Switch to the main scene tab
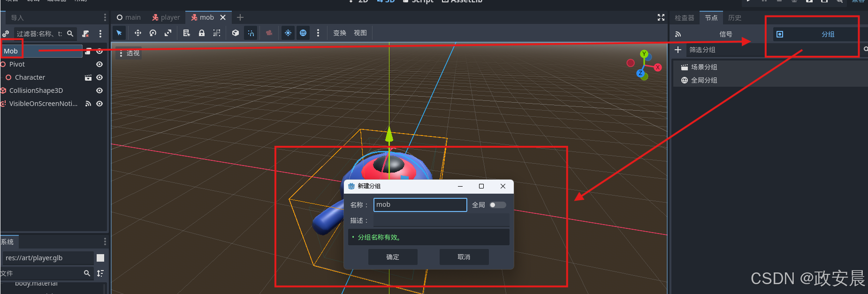 (x=129, y=17)
